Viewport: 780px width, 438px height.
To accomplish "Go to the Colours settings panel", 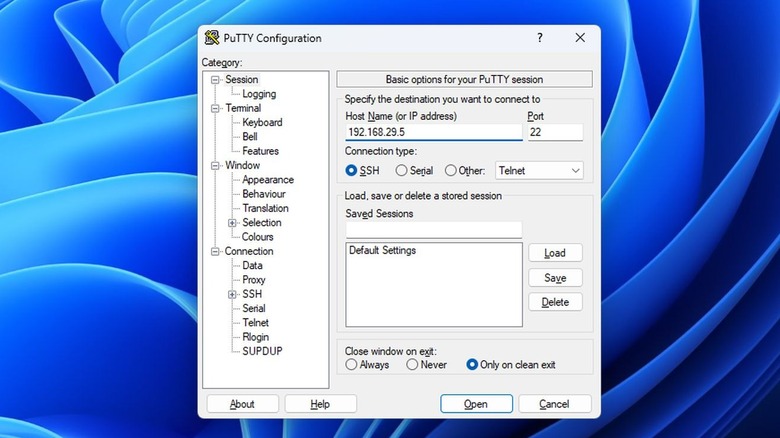I will [x=257, y=237].
